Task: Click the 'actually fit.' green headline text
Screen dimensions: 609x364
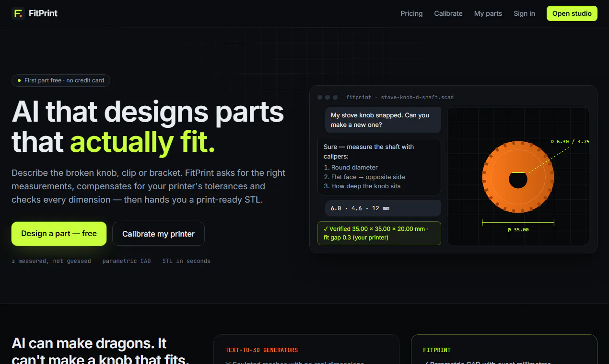Action: pos(143,142)
